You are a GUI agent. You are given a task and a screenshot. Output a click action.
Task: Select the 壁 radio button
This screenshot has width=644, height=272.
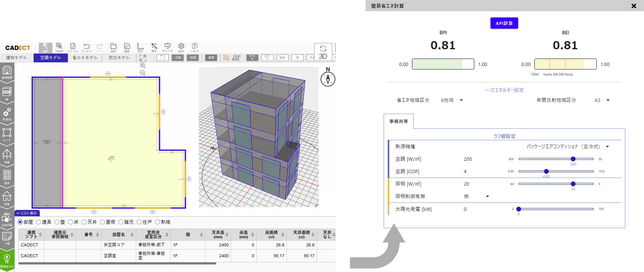[x=57, y=222]
